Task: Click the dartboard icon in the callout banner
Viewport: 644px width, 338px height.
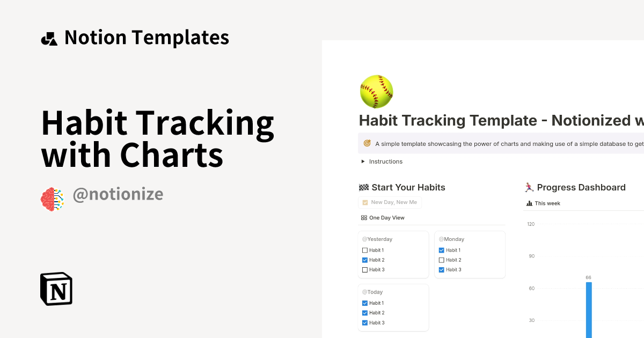Action: tap(367, 144)
